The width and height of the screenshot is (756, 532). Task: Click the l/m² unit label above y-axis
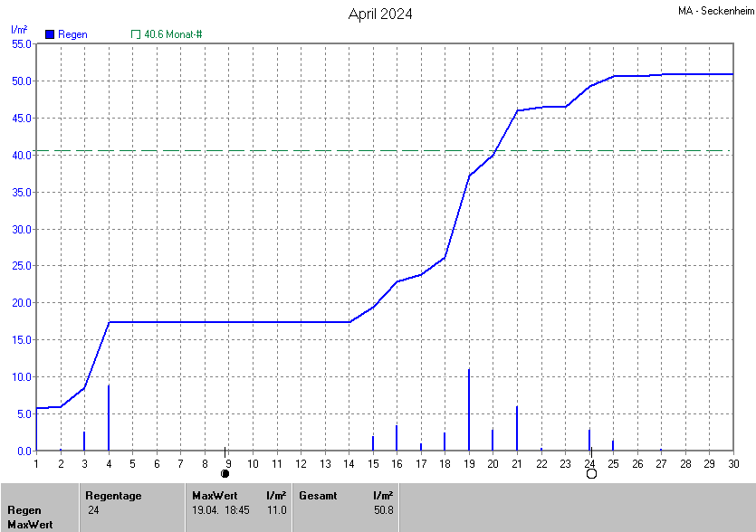[x=19, y=30]
